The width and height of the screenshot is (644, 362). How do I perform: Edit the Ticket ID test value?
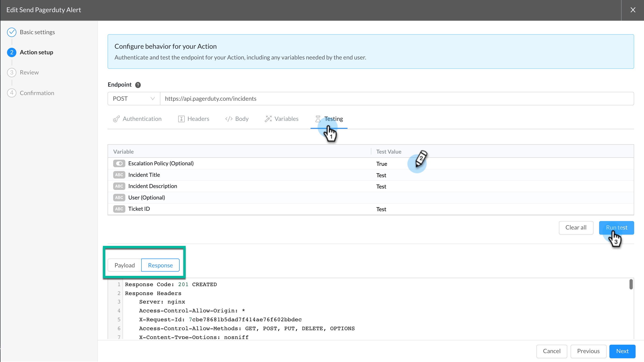click(381, 209)
